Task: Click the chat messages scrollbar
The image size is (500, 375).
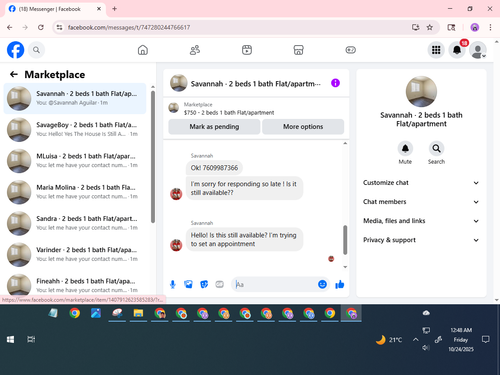Action: (x=345, y=240)
